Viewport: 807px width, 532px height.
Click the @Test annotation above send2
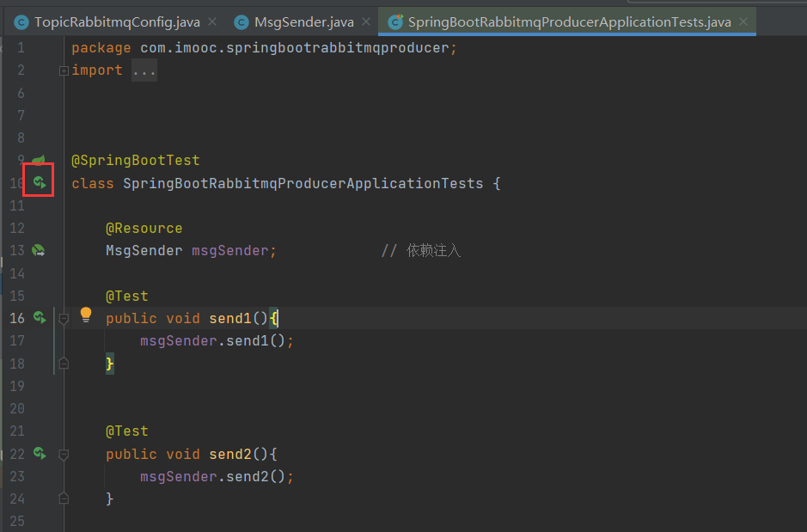(127, 431)
